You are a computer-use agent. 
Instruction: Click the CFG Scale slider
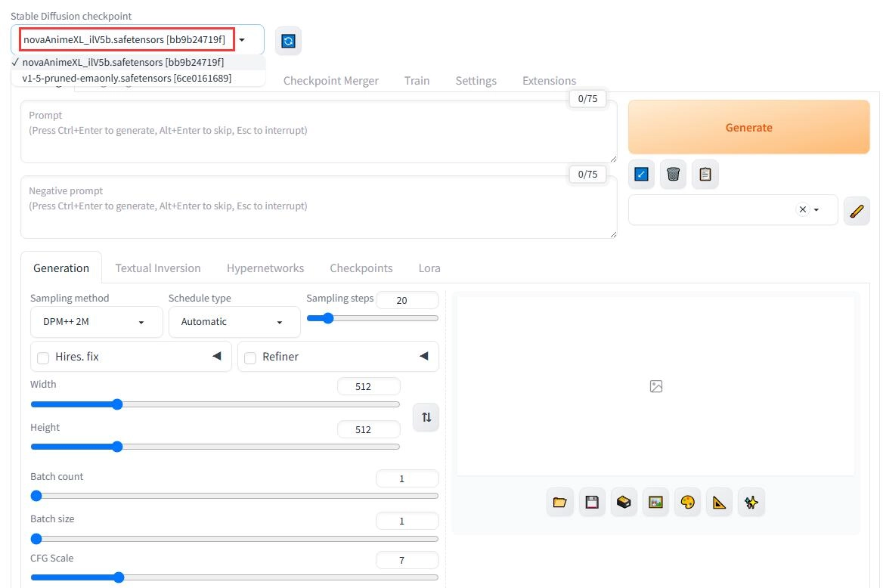(234, 577)
